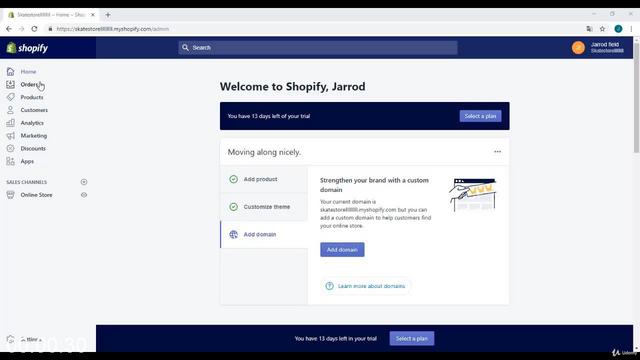Select the Shopify Home browser tab
The height and width of the screenshot is (360, 640).
click(x=51, y=15)
